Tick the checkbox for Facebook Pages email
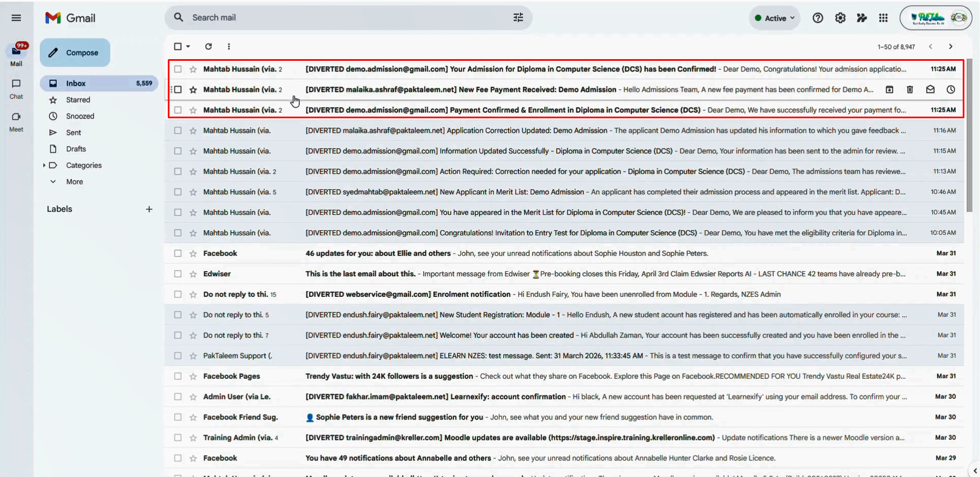Viewport: 980px width, 477px height. pyautogui.click(x=178, y=376)
